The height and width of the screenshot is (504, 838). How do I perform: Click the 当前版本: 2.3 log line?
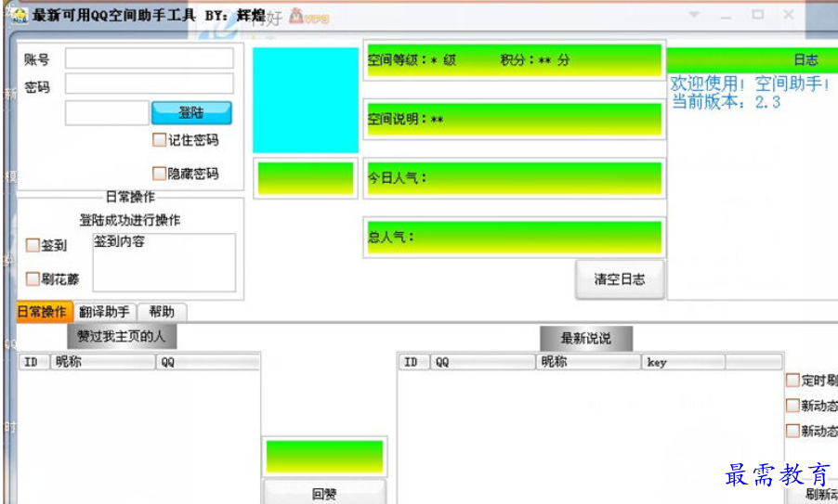(726, 101)
